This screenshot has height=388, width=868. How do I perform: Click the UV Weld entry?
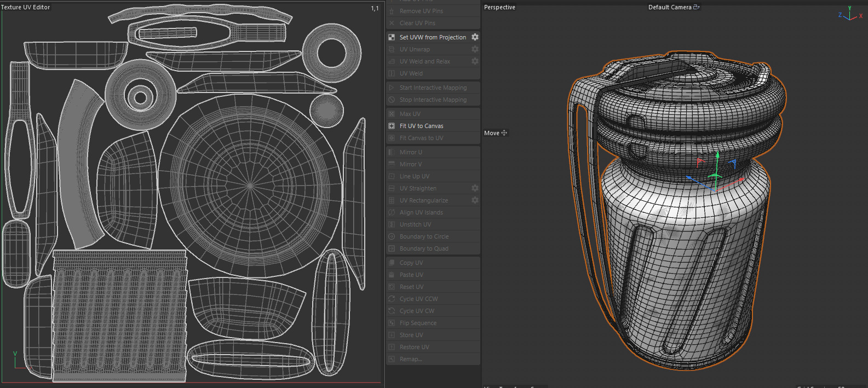click(433, 73)
